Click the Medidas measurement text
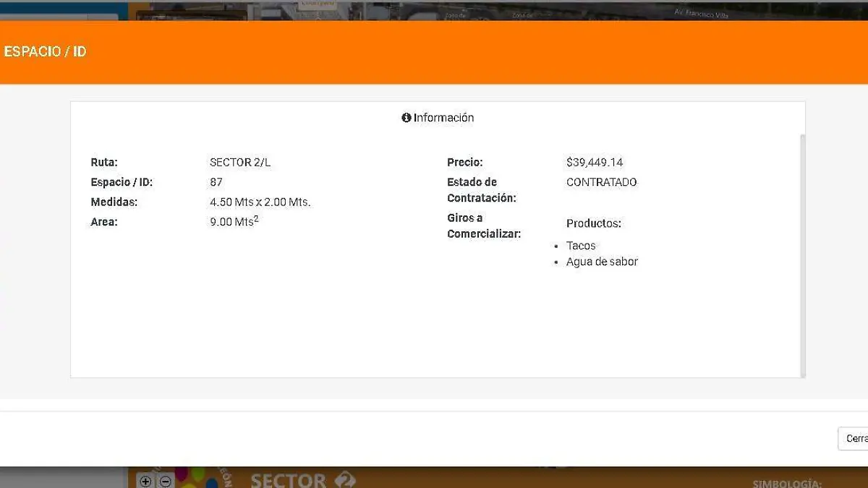The height and width of the screenshot is (488, 868). click(x=259, y=202)
